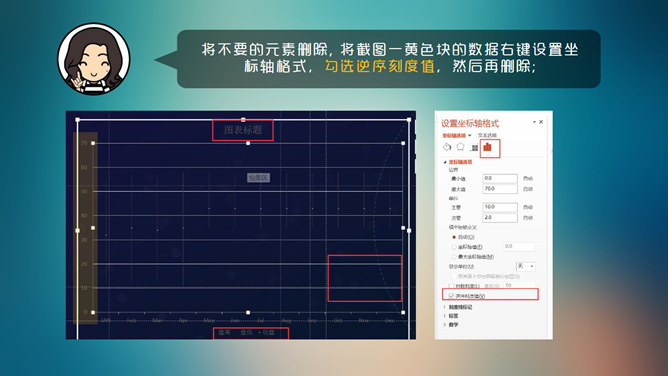This screenshot has height=376, width=668.
Task: Click the cartoon avatar image
Action: (94, 59)
